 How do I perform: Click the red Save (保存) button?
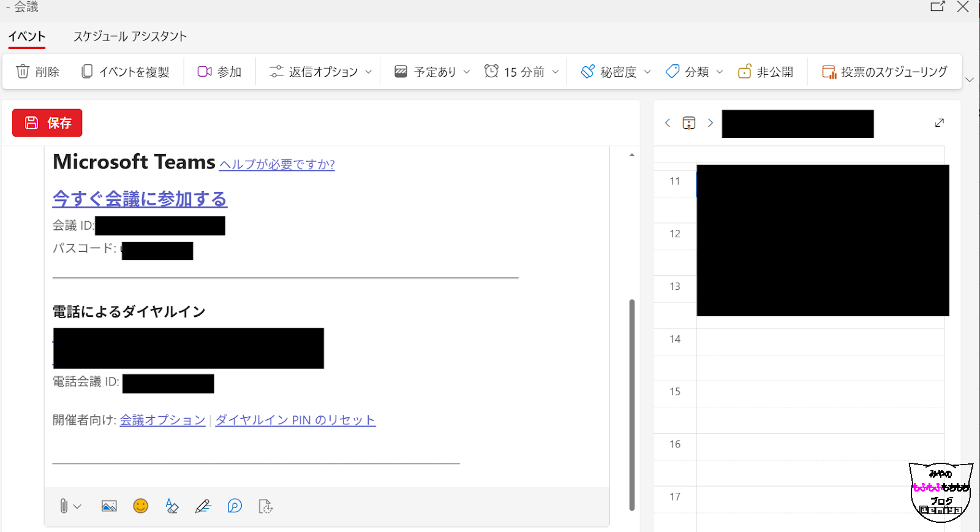point(47,123)
